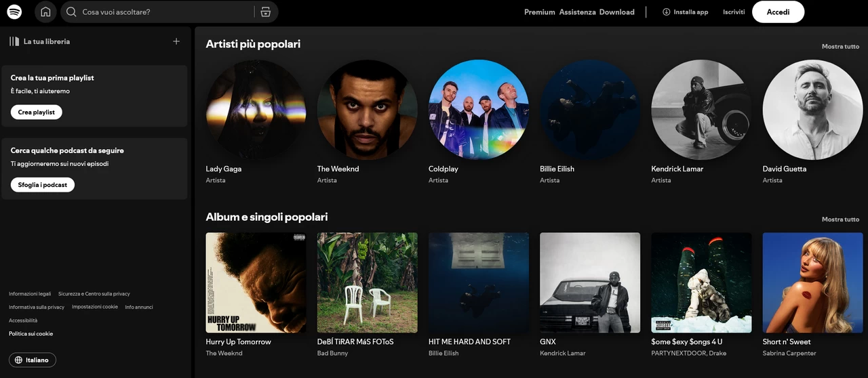This screenshot has width=868, height=378.
Task: Click the globe icon in language button
Action: 18,360
